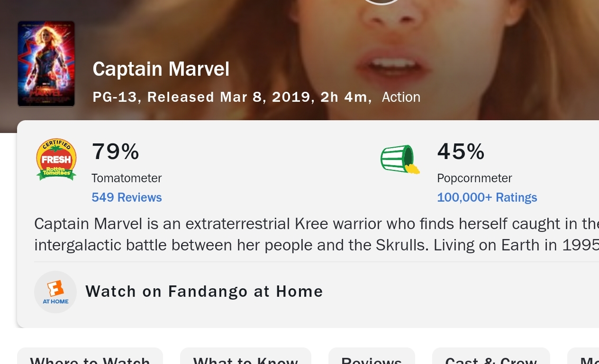
Task: Click the 79% Tomatometer score
Action: coord(115,152)
